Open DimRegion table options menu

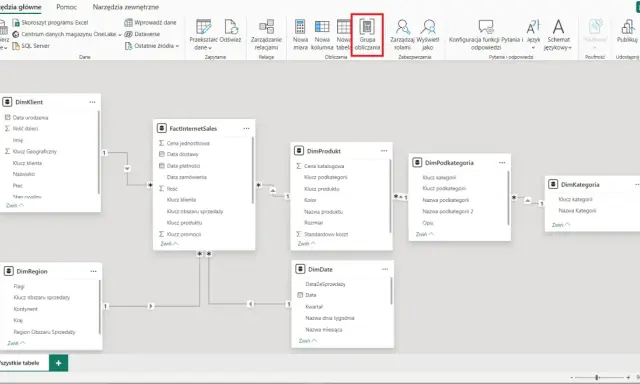pyautogui.click(x=93, y=271)
